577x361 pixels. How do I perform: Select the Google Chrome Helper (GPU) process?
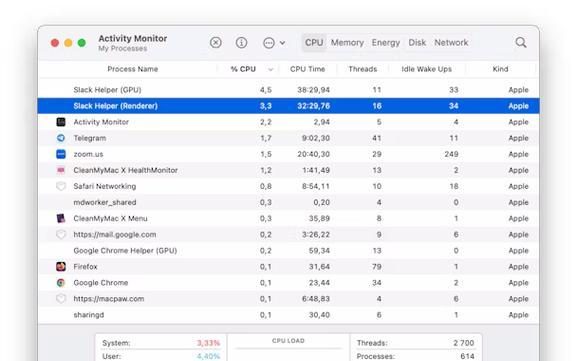[125, 251]
